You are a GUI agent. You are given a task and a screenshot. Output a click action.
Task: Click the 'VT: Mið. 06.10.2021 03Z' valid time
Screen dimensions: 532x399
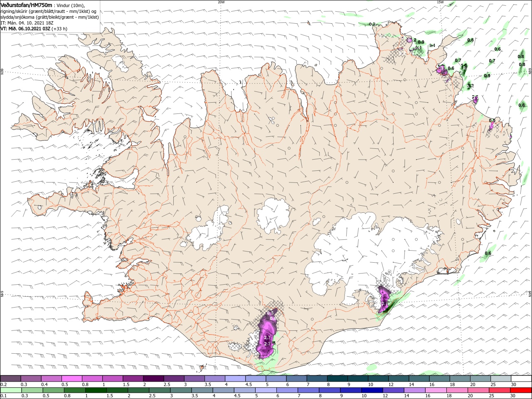point(25,29)
